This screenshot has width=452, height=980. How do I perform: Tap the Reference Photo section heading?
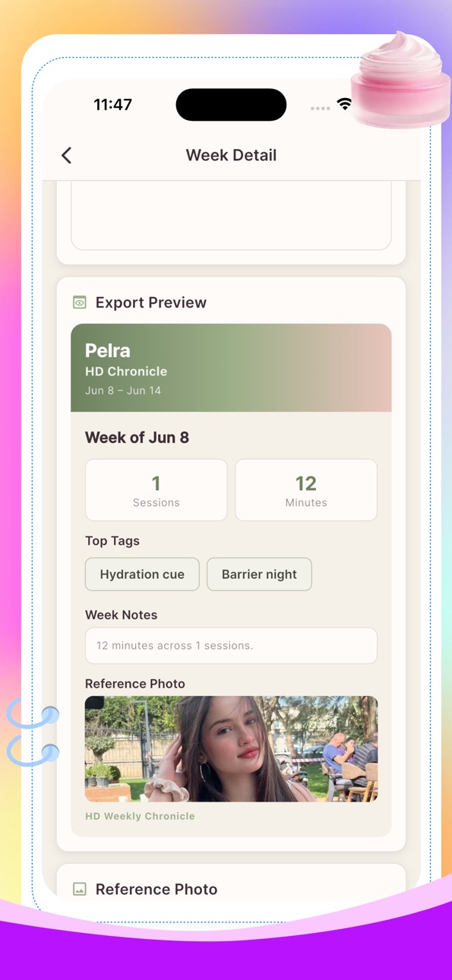click(156, 889)
